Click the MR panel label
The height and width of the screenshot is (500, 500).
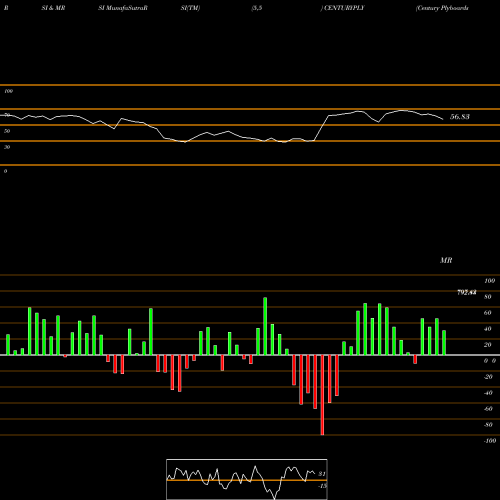(x=446, y=260)
